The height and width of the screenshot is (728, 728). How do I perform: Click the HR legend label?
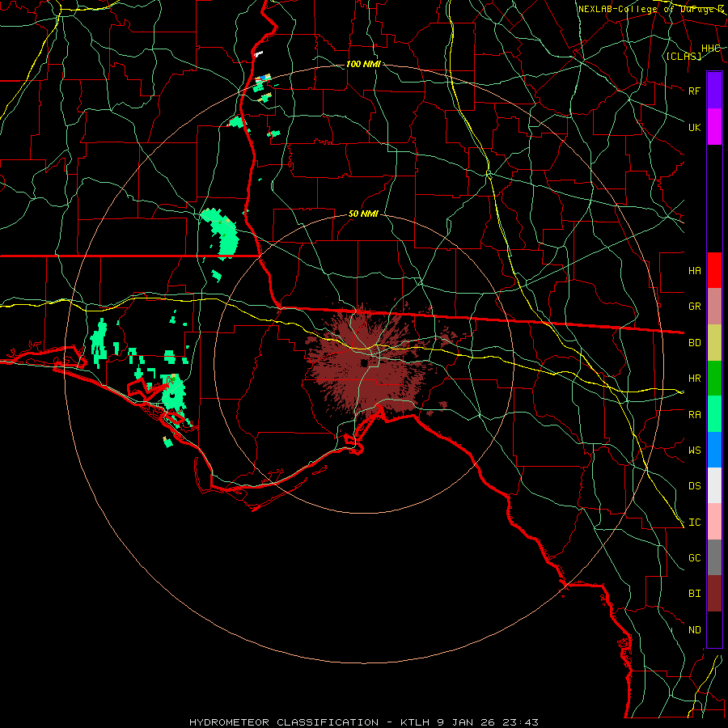pos(695,379)
